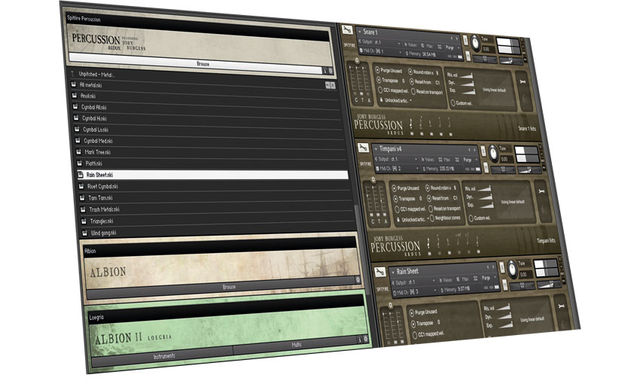Click the Rain Sheet.nki file icon
640x390 pixels.
80,175
